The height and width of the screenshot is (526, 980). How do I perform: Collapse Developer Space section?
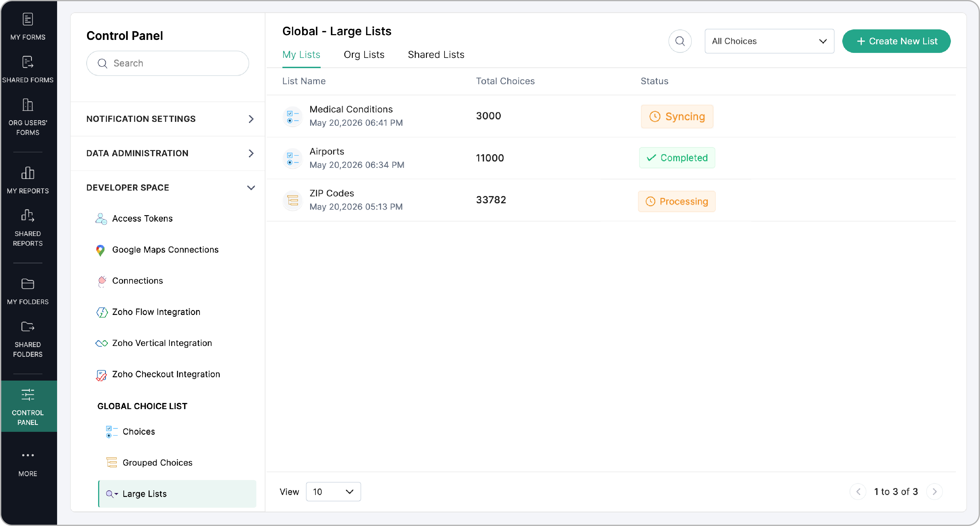(168, 188)
